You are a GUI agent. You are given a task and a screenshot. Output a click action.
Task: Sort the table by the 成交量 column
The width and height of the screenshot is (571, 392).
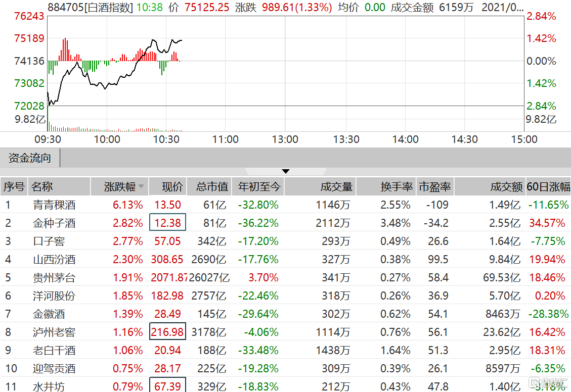pos(320,186)
